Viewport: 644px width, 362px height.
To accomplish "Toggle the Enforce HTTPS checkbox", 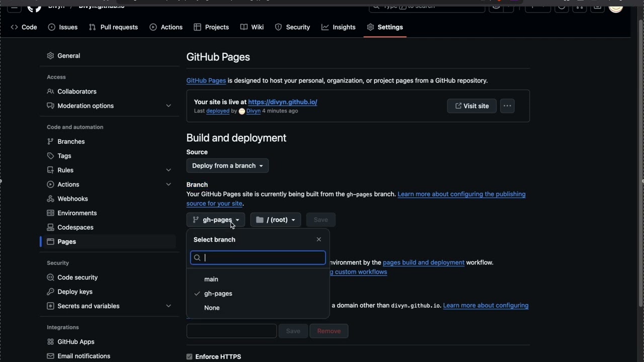I will [190, 357].
